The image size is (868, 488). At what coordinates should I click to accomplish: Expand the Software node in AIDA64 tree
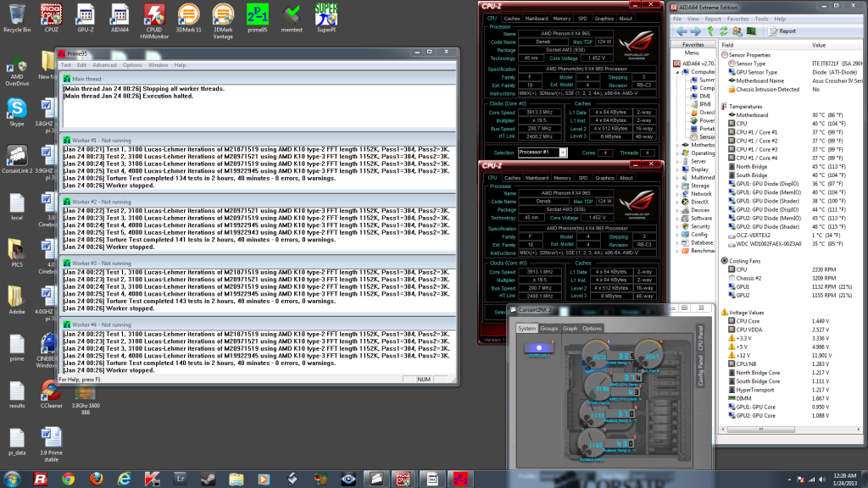[677, 218]
